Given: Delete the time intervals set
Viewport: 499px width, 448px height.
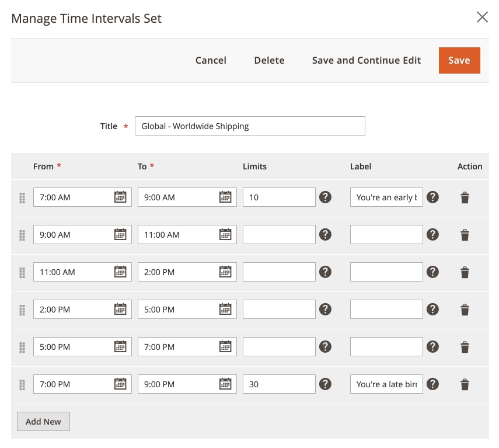Looking at the screenshot, I should (x=269, y=61).
